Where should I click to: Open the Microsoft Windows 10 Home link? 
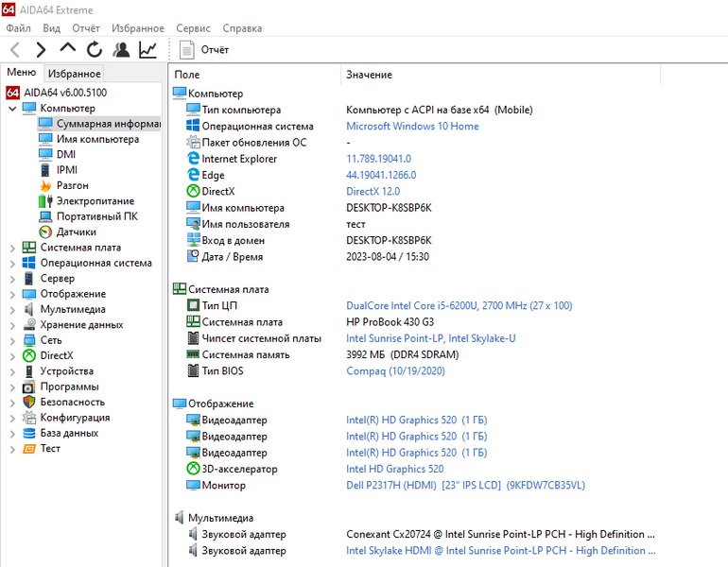click(412, 127)
